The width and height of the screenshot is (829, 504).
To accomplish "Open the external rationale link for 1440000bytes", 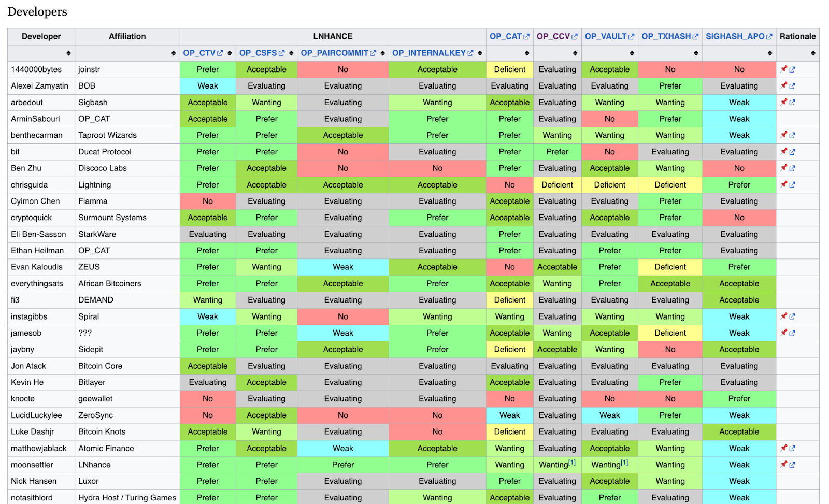I will tap(792, 69).
